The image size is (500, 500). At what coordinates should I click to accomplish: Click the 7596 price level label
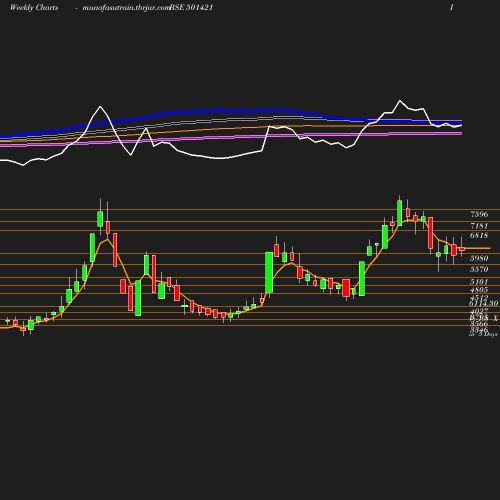click(479, 214)
